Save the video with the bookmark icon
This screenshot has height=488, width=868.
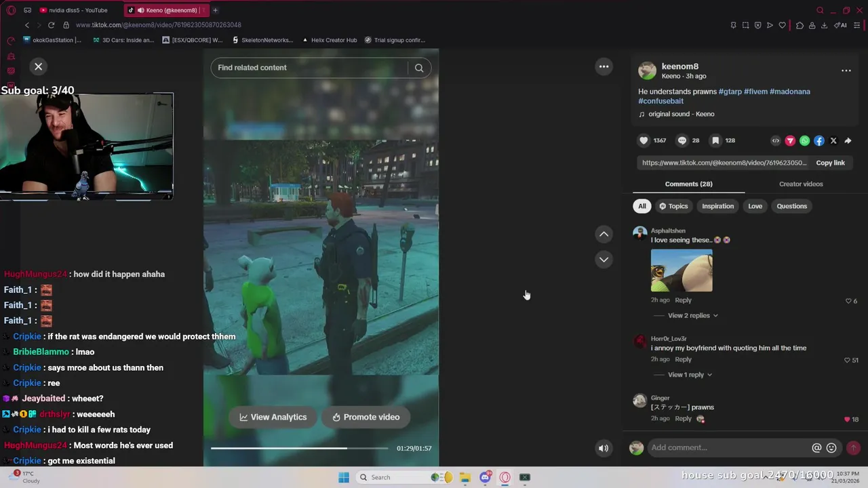pyautogui.click(x=715, y=140)
